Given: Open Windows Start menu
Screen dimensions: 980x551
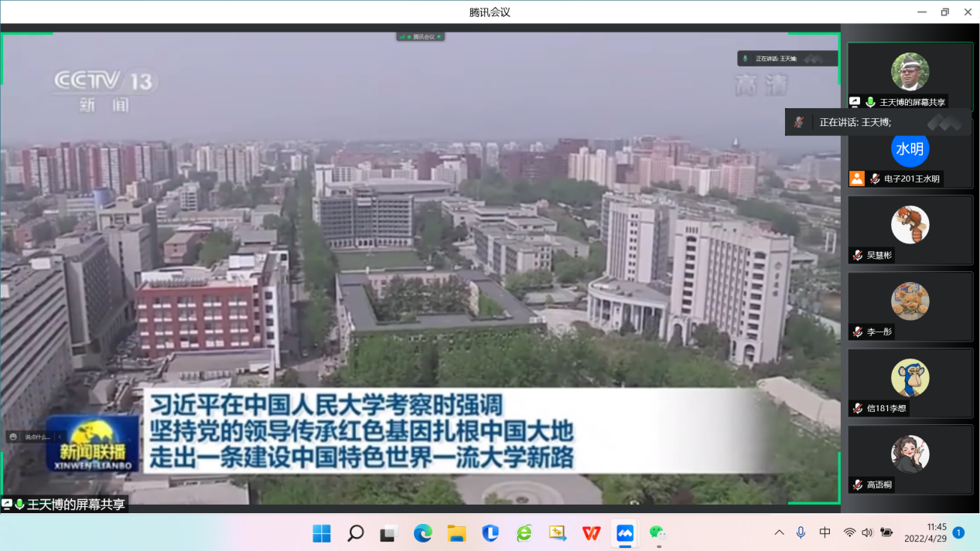Looking at the screenshot, I should tap(322, 533).
